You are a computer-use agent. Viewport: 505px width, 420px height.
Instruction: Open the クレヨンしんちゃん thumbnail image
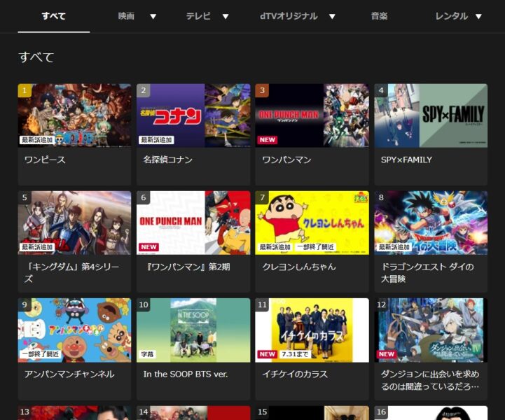pyautogui.click(x=312, y=223)
